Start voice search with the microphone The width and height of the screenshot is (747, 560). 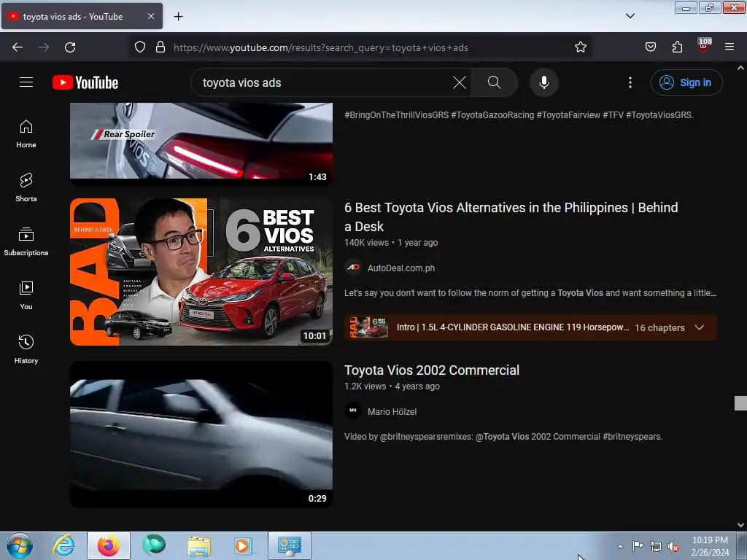tap(543, 82)
